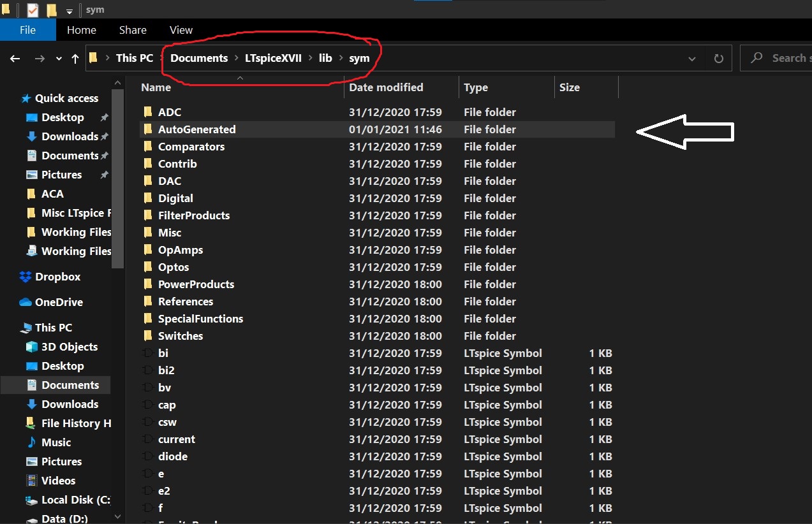Select the diode symbol file

pyautogui.click(x=376, y=456)
